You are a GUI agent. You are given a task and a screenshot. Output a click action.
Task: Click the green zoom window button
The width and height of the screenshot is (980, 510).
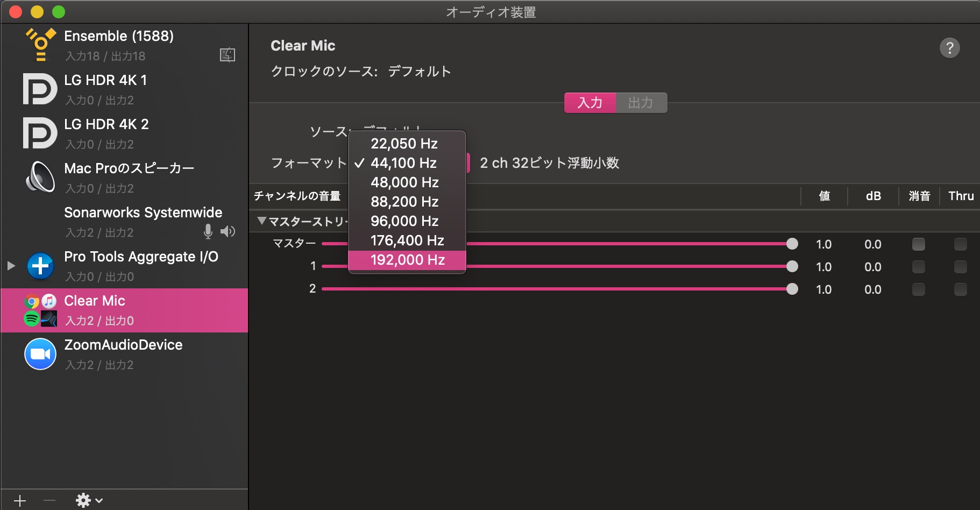pos(59,11)
